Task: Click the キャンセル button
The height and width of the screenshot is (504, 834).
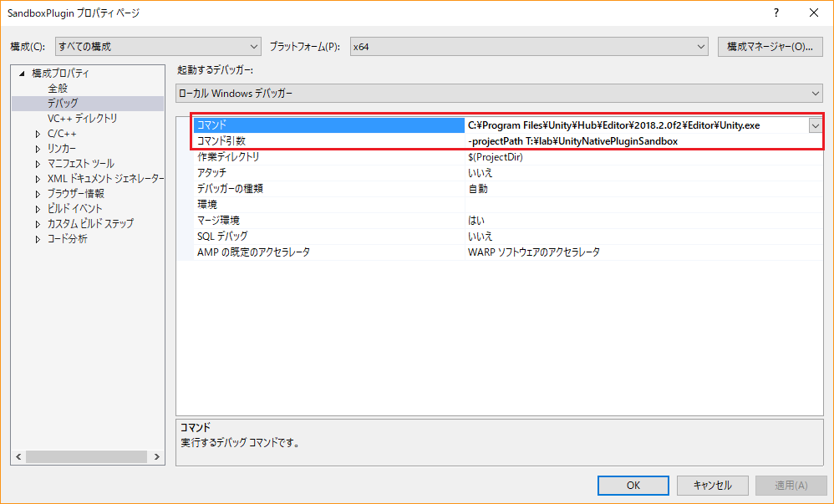Action: click(x=712, y=485)
